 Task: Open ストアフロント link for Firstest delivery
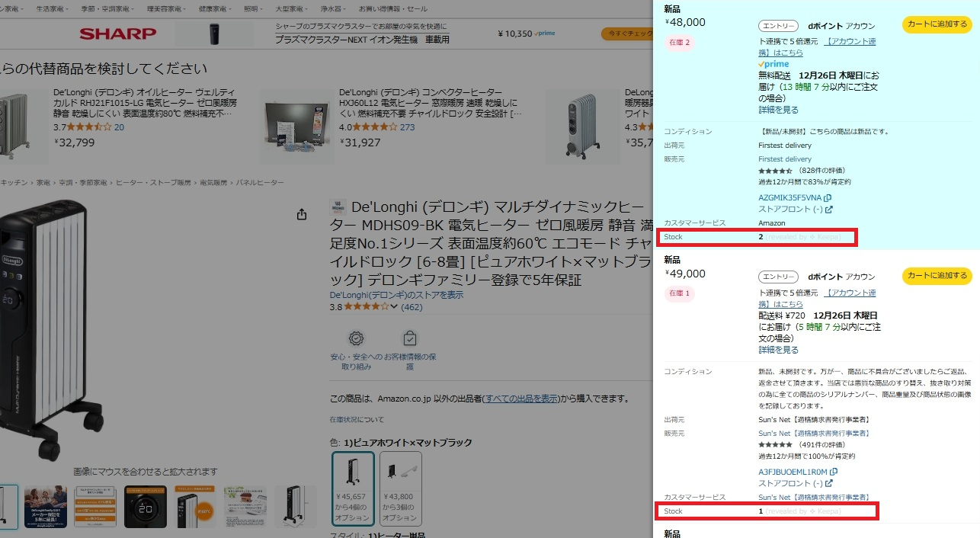tap(796, 210)
